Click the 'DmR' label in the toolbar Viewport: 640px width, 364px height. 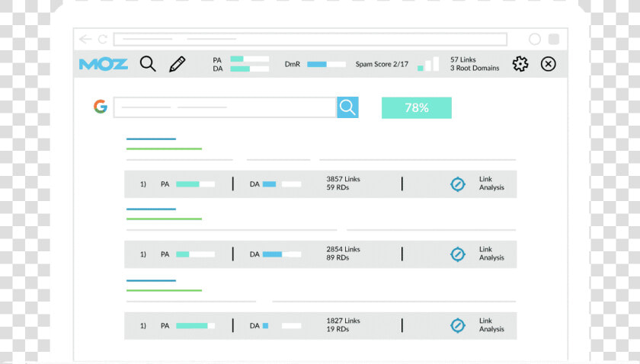[x=293, y=64]
